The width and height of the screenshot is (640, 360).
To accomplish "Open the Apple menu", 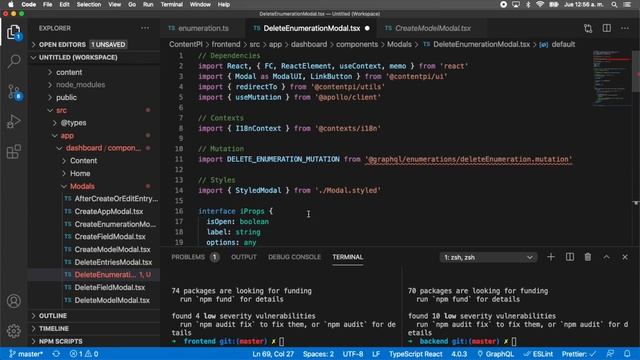I will [x=11, y=4].
